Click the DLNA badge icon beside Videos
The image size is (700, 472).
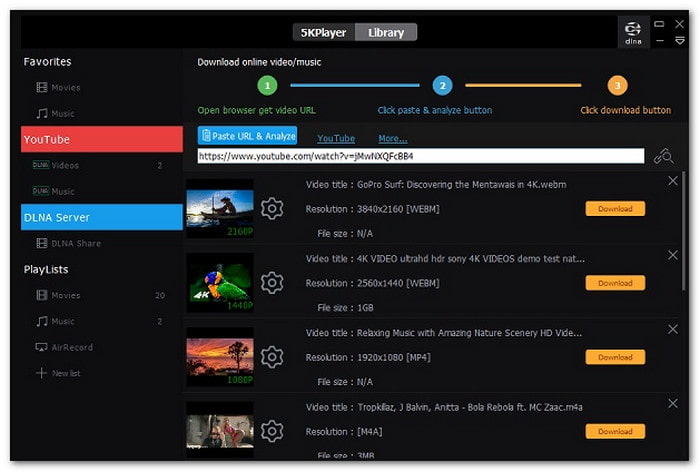tap(41, 165)
